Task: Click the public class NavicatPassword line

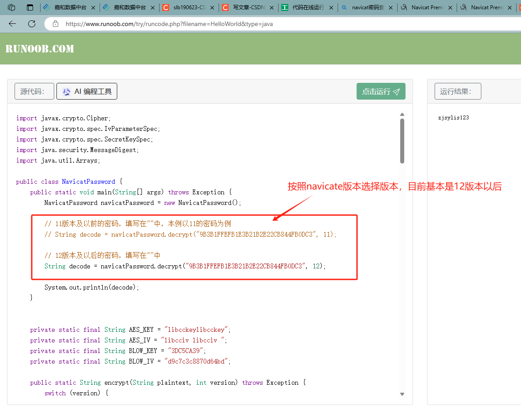Action: (69, 182)
